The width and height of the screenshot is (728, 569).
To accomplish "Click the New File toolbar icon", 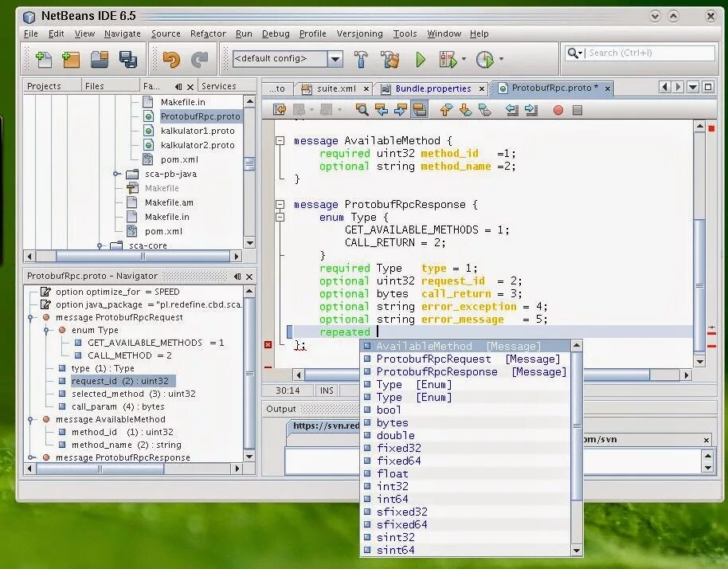I will pyautogui.click(x=43, y=60).
